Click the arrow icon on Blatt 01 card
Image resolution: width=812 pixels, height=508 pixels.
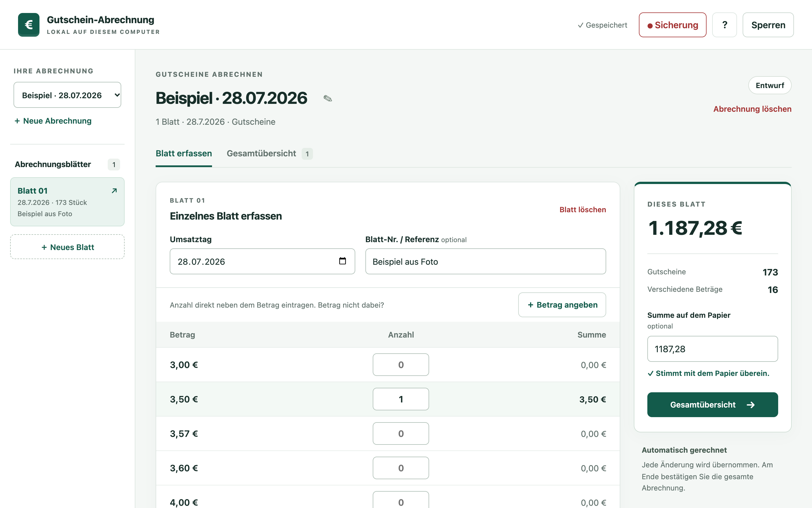[x=114, y=190]
